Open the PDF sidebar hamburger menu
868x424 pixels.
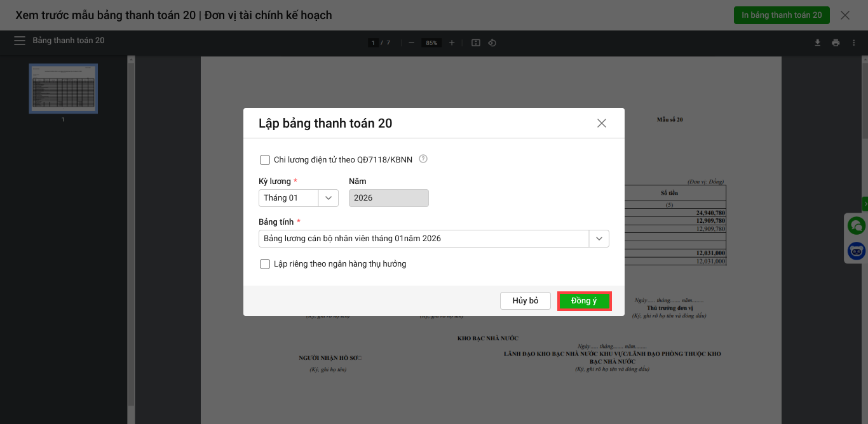(20, 41)
